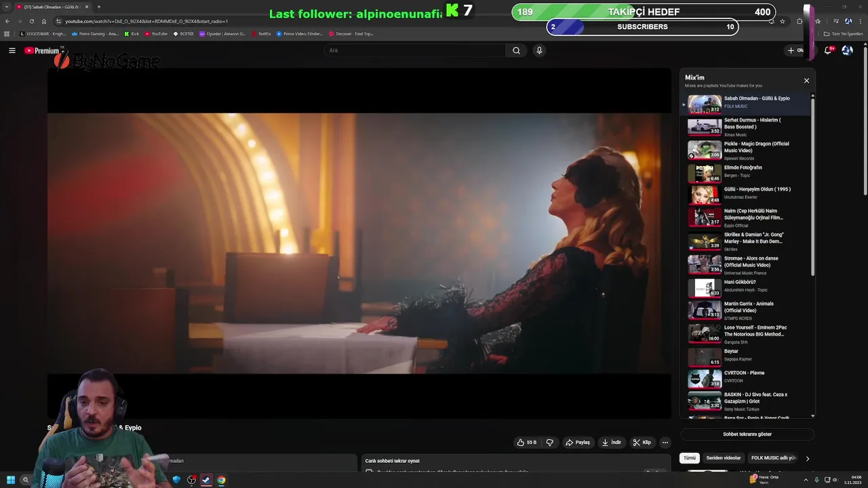The image size is (868, 488).
Task: Play Lose Yourself - Eminem 2Pac entry
Action: pyautogui.click(x=746, y=334)
